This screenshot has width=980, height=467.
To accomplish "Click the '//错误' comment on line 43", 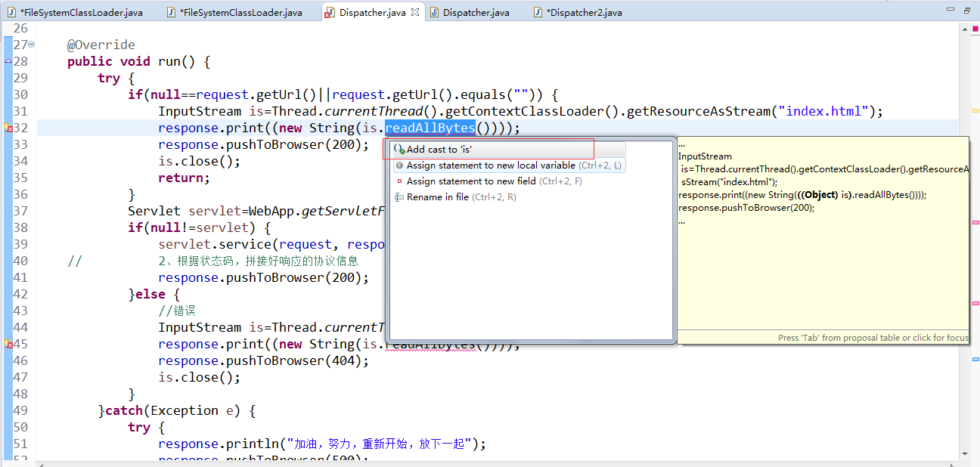I will click(x=177, y=311).
